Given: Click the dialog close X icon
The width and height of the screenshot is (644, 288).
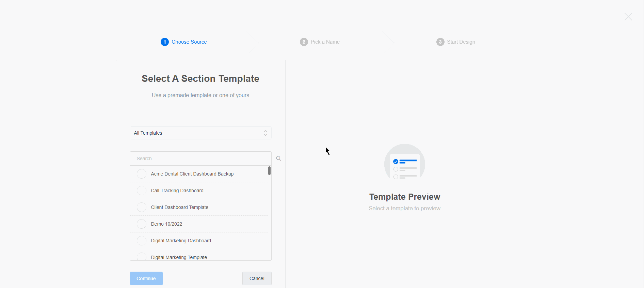Looking at the screenshot, I should [628, 16].
